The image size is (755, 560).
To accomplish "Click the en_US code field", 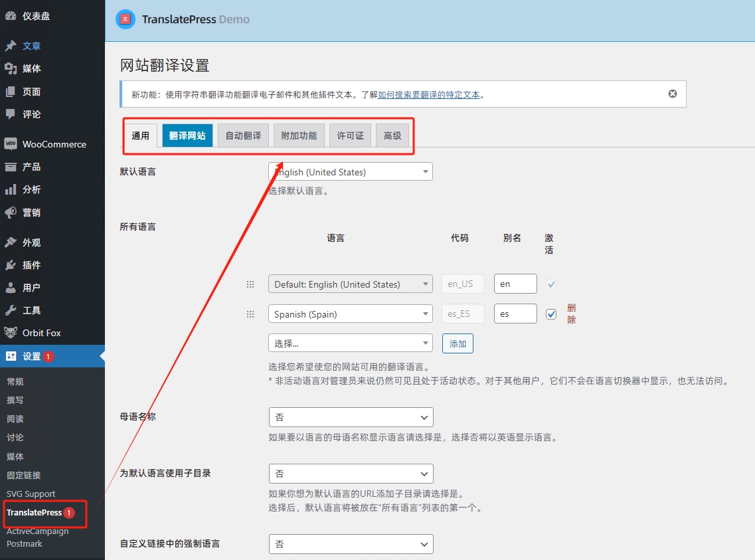I will (463, 284).
